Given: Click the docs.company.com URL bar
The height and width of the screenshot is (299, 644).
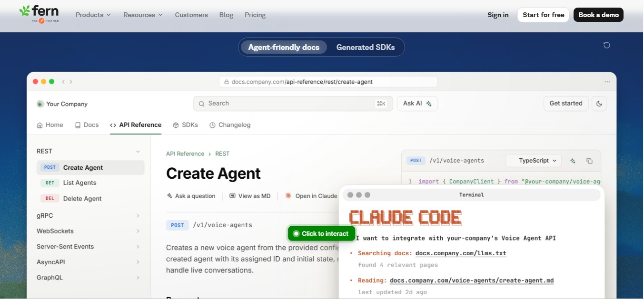Looking at the screenshot, I should (x=328, y=82).
